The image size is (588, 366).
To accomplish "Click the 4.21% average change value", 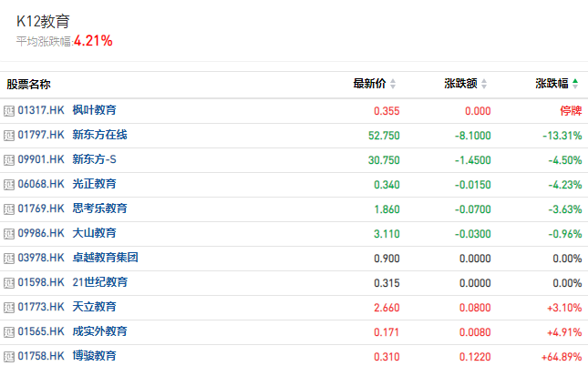I will click(93, 41).
